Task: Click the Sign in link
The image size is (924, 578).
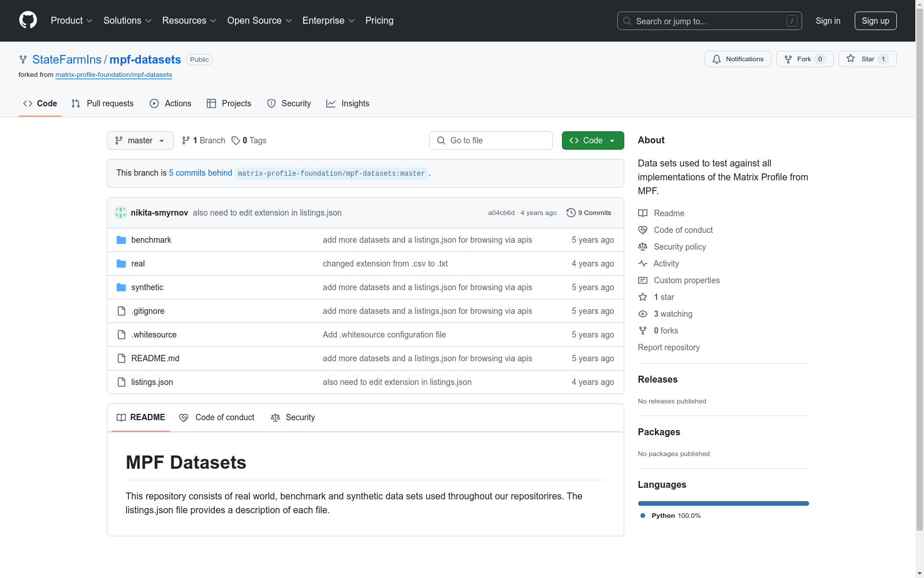Action: (x=828, y=21)
